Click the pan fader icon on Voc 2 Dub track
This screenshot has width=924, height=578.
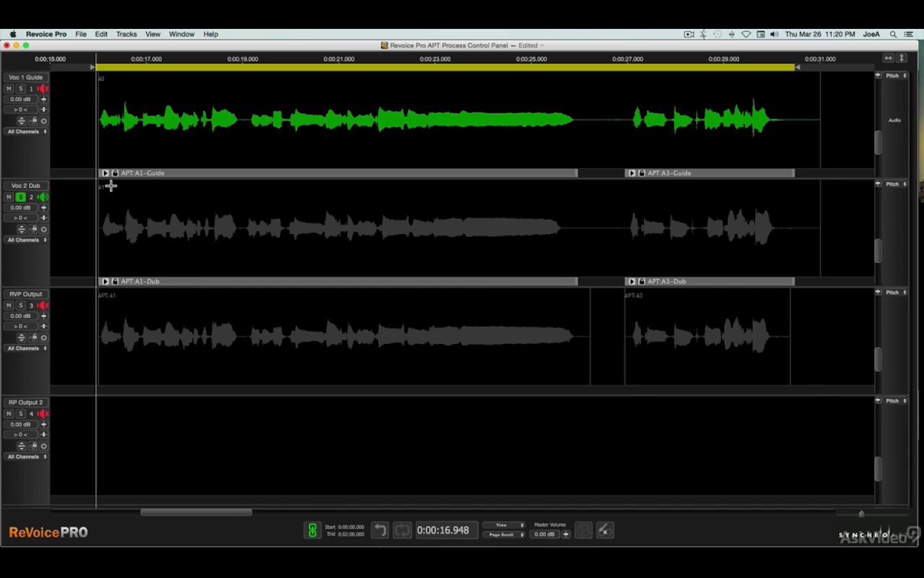pos(43,217)
